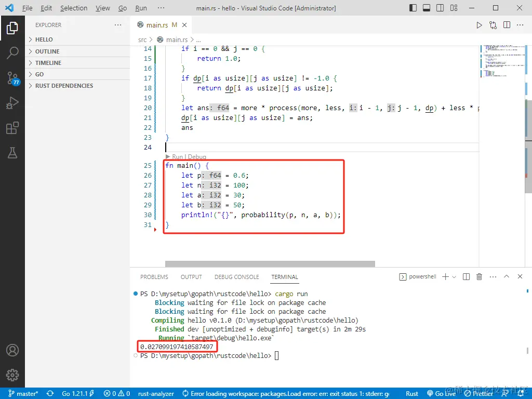Image resolution: width=532 pixels, height=399 pixels.
Task: Expand the GO section in Explorer
Action: [x=77, y=74]
